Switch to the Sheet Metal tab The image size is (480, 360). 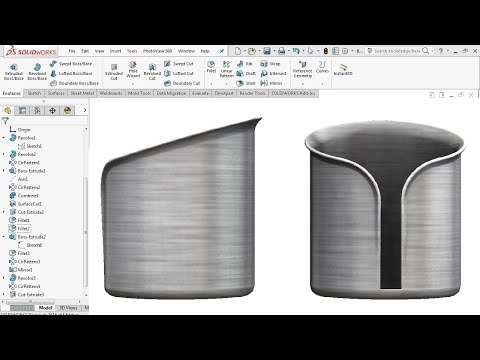coord(82,93)
